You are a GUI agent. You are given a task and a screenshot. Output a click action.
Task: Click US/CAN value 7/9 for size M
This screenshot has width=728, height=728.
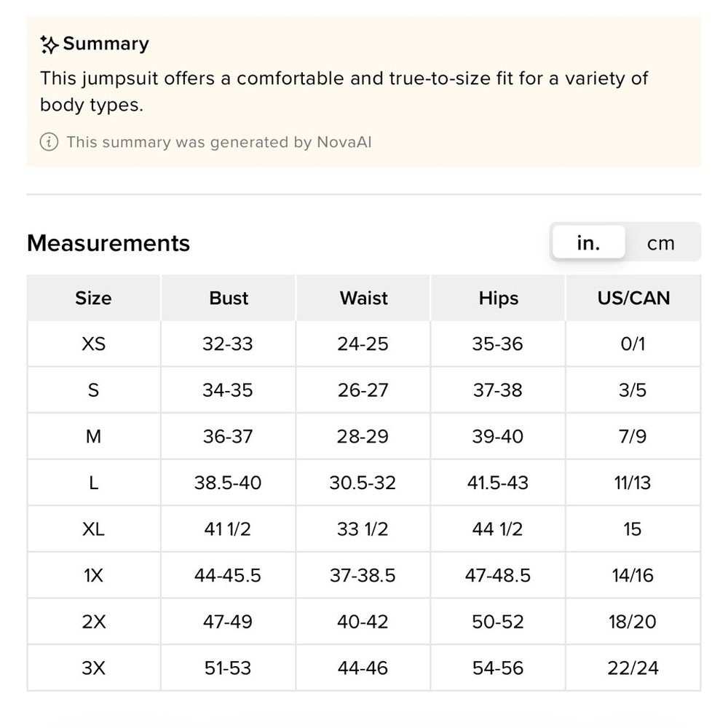click(633, 436)
